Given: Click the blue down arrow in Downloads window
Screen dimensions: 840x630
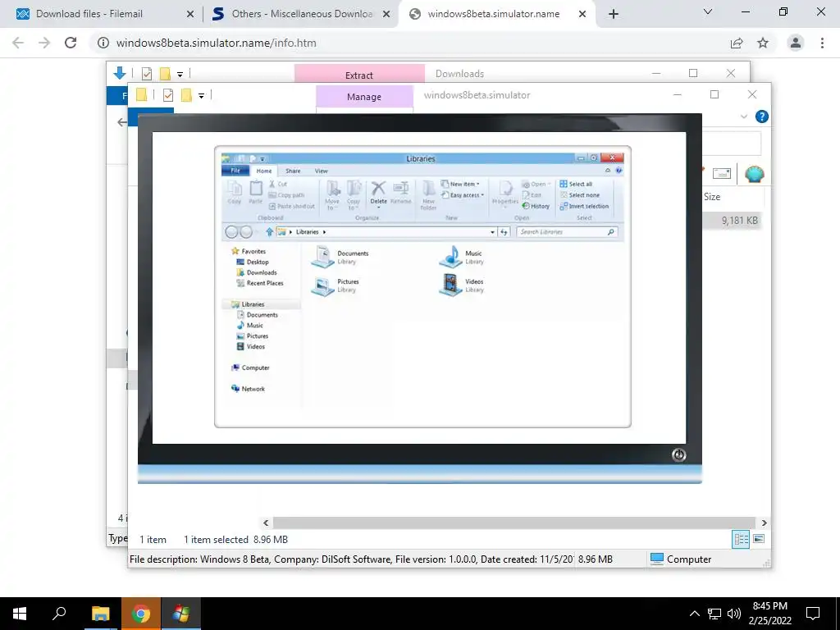Looking at the screenshot, I should pos(120,73).
